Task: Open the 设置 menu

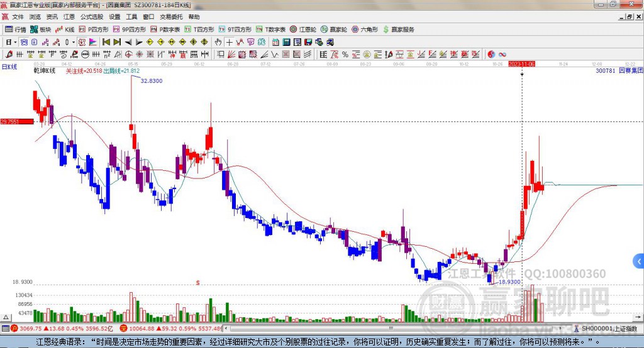Action: click(114, 17)
